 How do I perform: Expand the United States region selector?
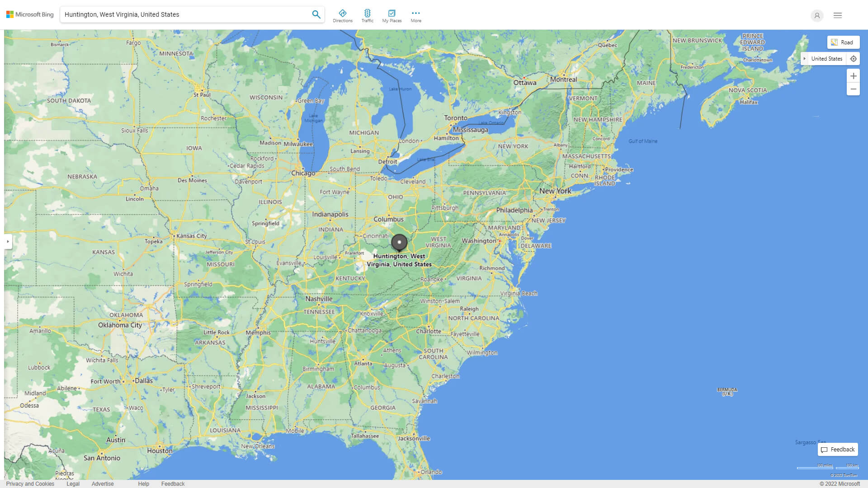(x=805, y=58)
